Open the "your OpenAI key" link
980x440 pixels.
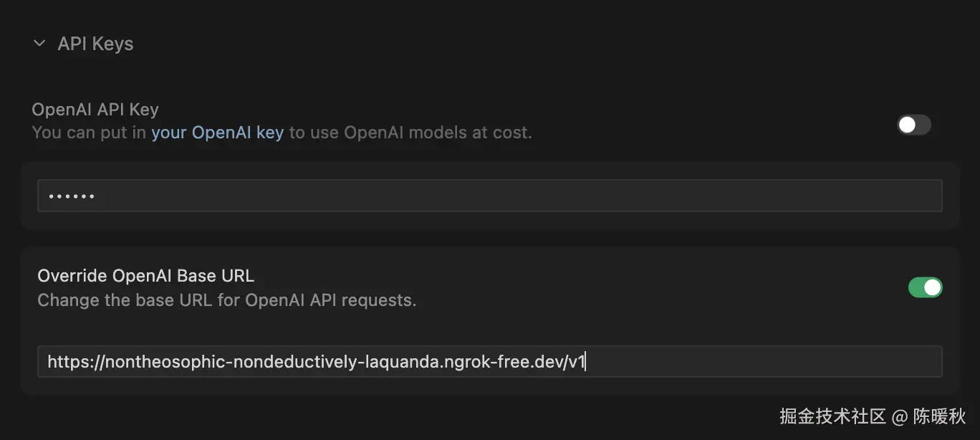point(217,133)
